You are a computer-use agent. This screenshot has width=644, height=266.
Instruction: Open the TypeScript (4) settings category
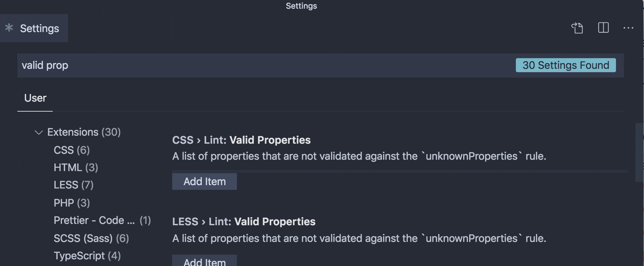[x=87, y=256]
